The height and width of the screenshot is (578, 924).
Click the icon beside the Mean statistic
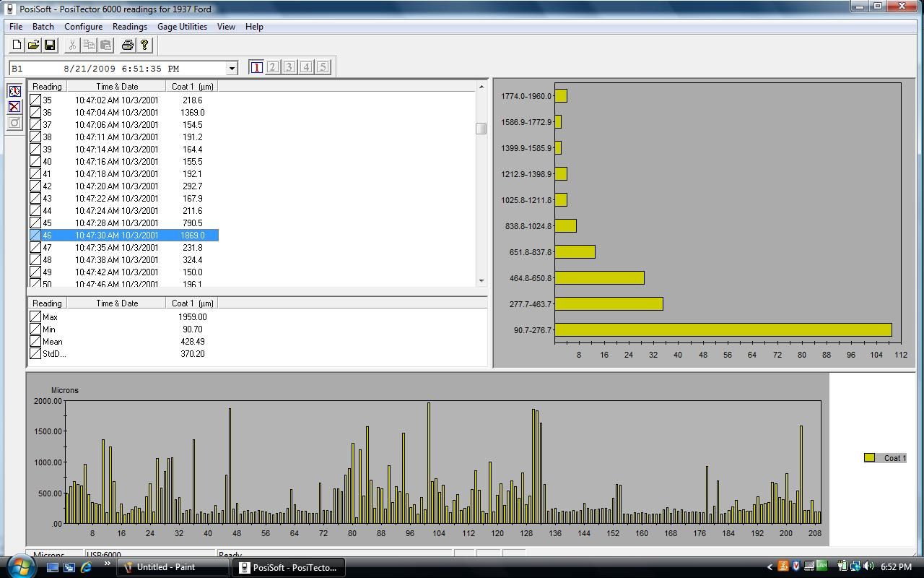click(35, 342)
